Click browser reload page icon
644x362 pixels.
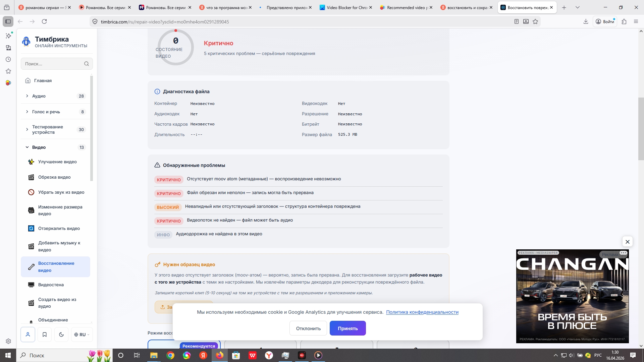tap(44, 21)
